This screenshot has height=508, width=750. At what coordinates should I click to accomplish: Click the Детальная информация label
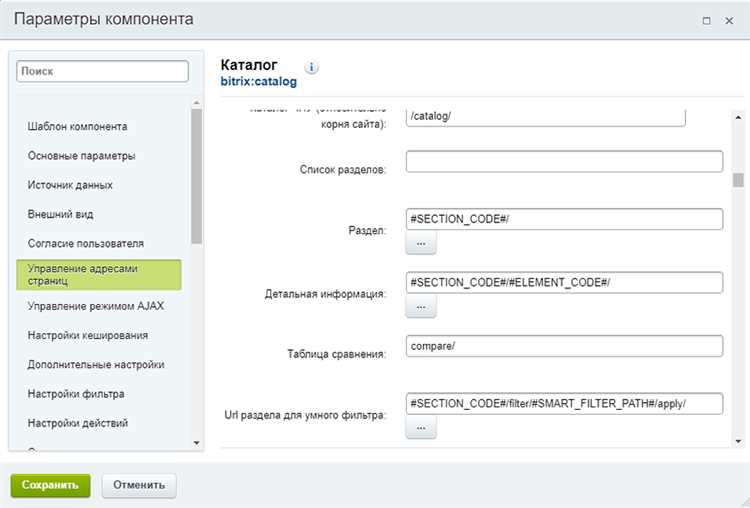(325, 294)
